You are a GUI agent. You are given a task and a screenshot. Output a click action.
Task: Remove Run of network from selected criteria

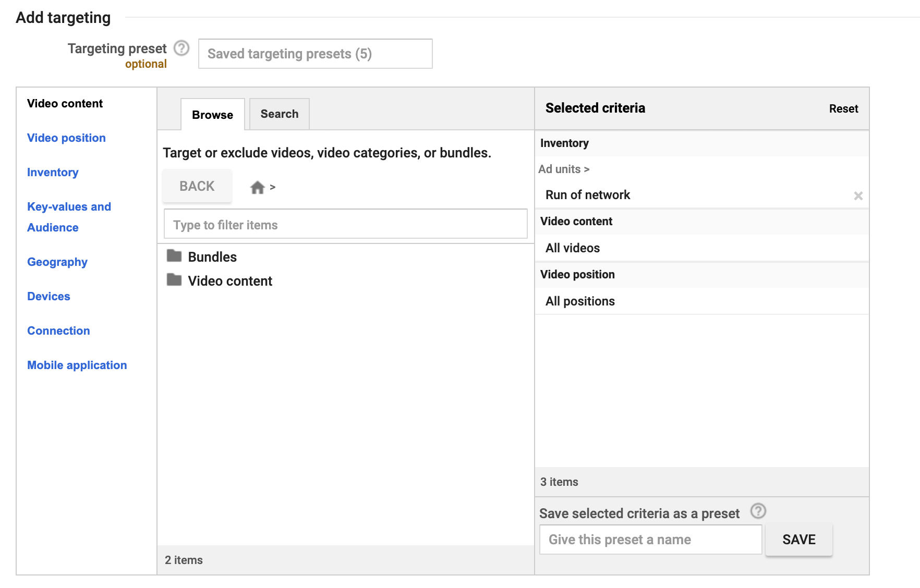pos(858,196)
